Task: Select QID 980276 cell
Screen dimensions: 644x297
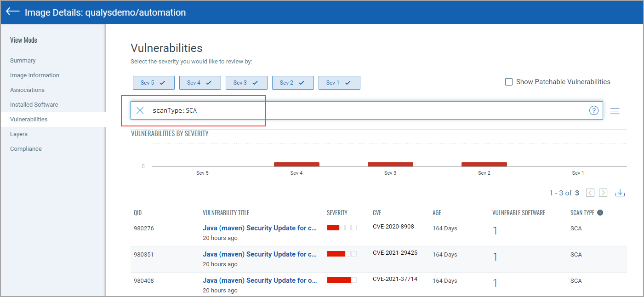Action: [x=144, y=228]
